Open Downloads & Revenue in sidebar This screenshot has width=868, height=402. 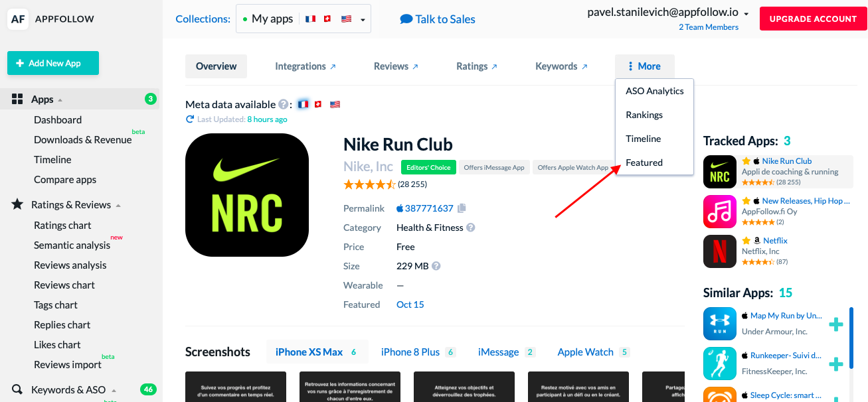click(x=83, y=140)
